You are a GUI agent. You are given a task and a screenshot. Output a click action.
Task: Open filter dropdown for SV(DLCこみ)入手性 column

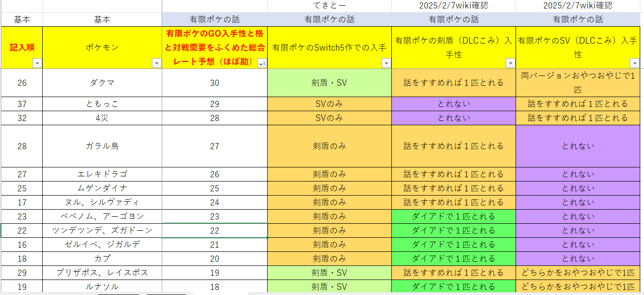(x=635, y=63)
